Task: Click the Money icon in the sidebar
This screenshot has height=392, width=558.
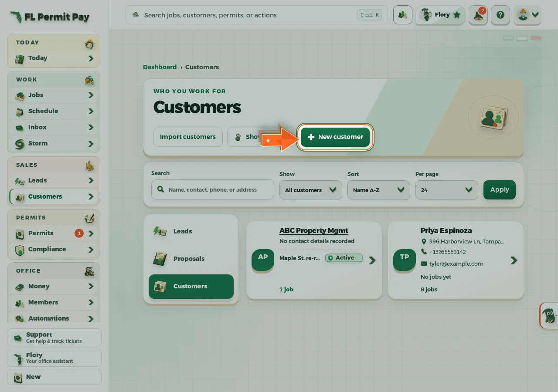Action: (x=19, y=287)
